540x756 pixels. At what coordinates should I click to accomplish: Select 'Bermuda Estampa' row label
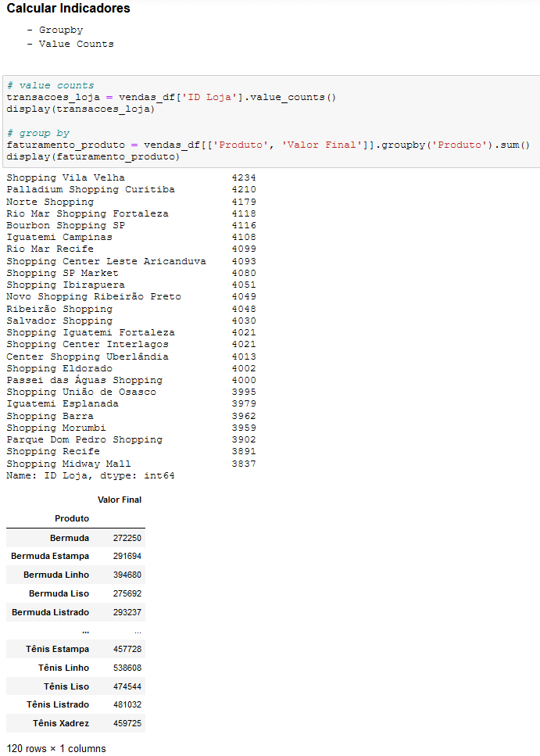point(50,557)
